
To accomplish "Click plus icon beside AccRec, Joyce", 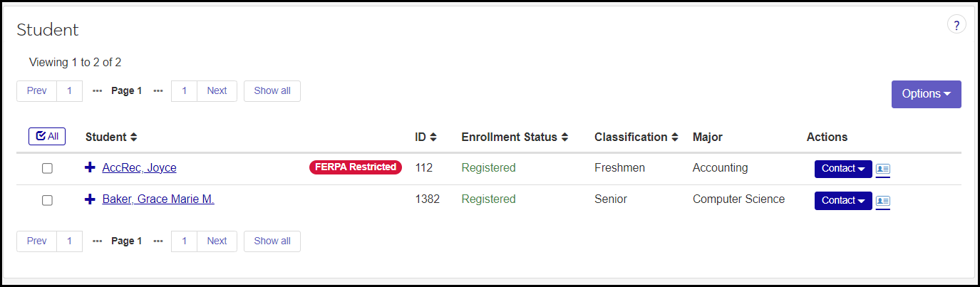I will tap(90, 168).
